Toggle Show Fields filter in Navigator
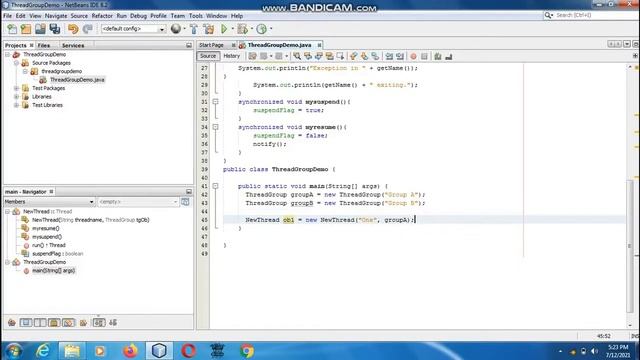This screenshot has height=360, width=640. (x=26, y=322)
